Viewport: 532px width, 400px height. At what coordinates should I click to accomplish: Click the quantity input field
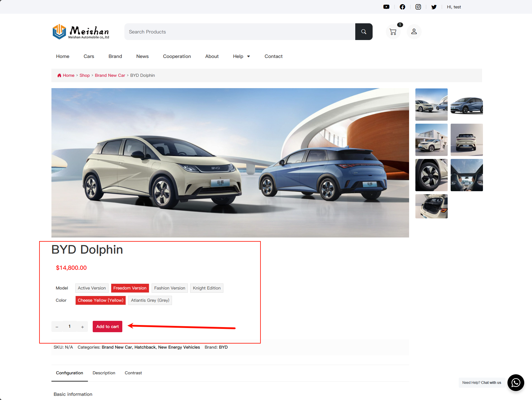[x=70, y=327]
